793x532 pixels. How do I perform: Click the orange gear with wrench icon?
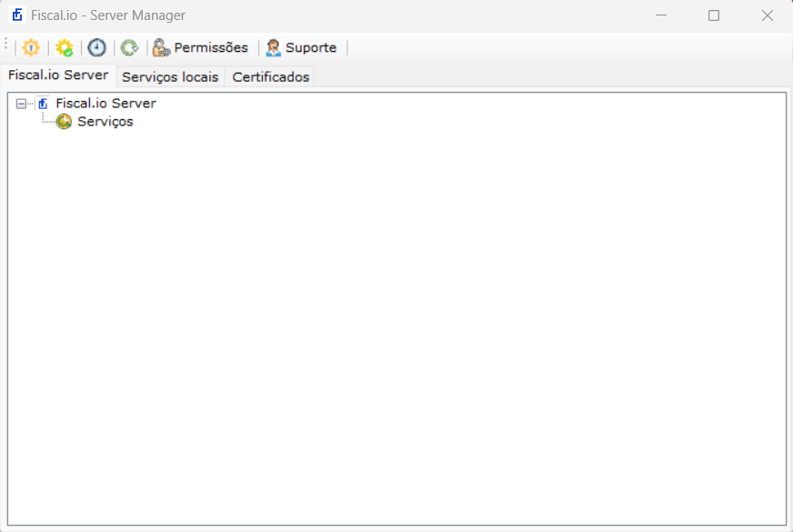[31, 47]
